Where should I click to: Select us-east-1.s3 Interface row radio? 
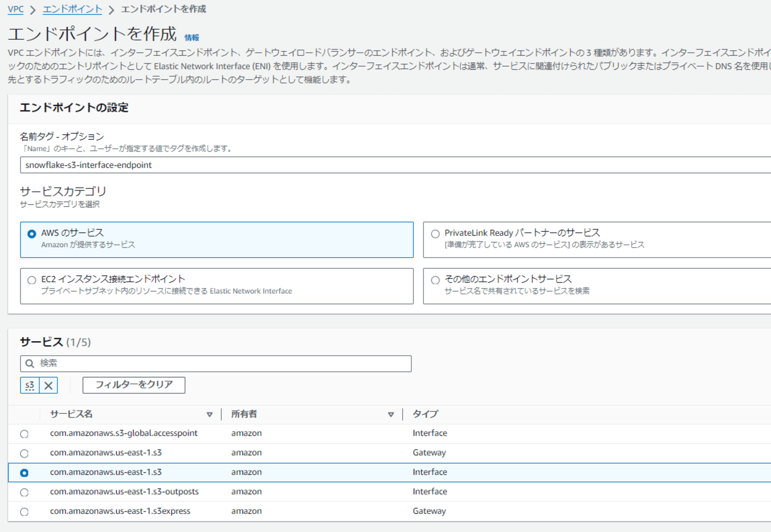pyautogui.click(x=24, y=473)
